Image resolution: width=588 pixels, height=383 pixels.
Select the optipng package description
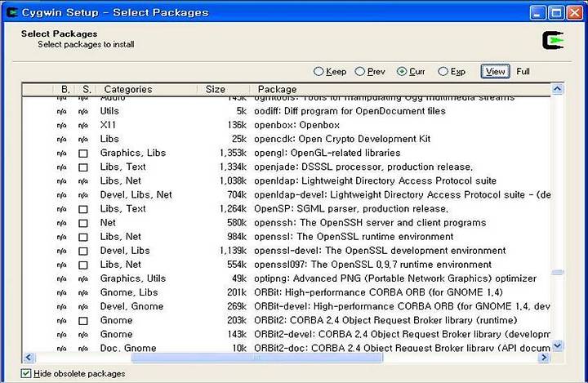tap(395, 278)
